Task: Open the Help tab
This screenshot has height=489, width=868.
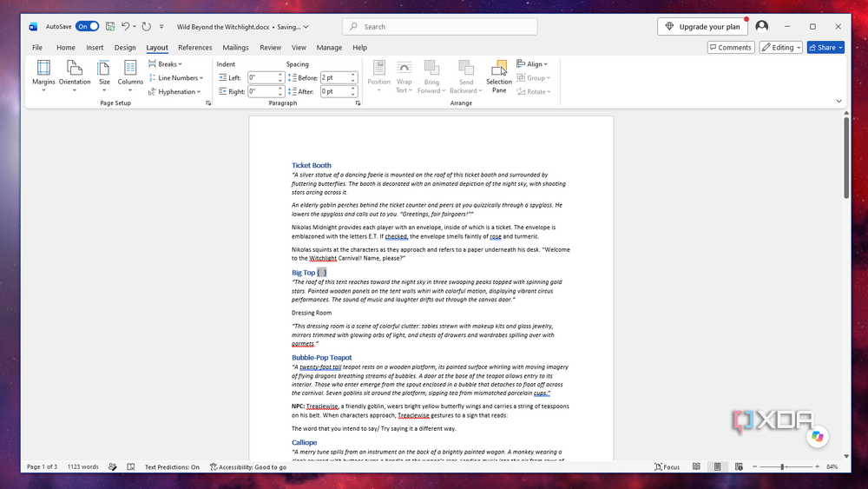Action: (x=360, y=48)
